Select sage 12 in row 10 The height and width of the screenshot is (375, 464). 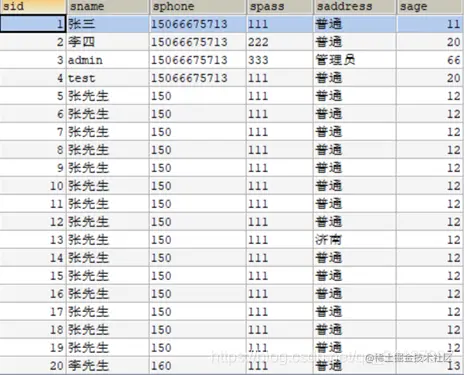click(430, 186)
